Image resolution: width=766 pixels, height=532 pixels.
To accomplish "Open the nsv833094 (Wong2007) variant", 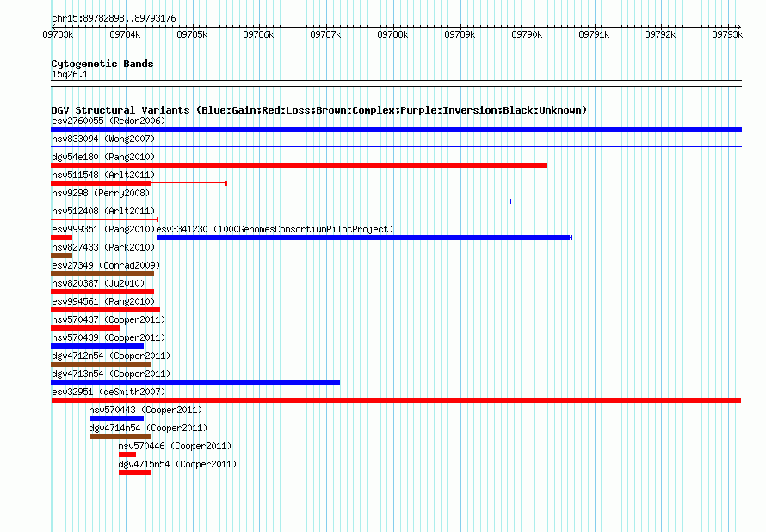I will tap(103, 139).
